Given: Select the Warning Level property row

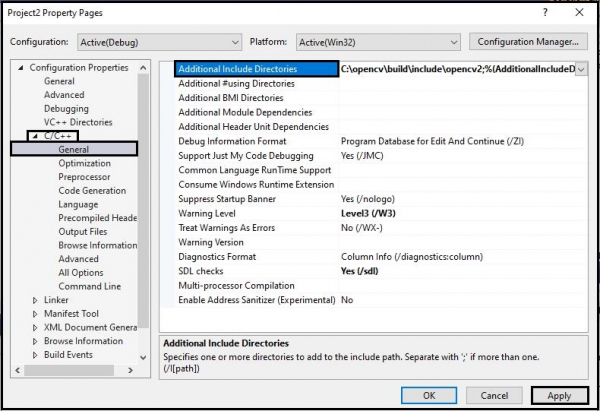Looking at the screenshot, I should click(381, 214).
